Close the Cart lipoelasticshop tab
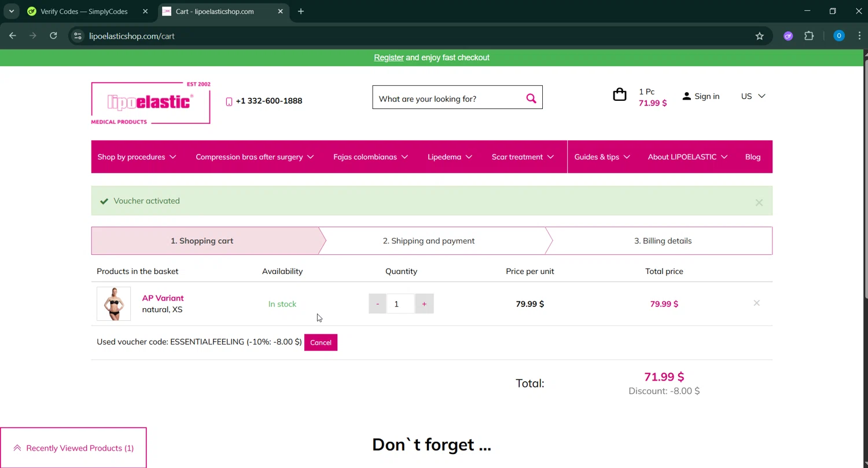 pos(281,11)
